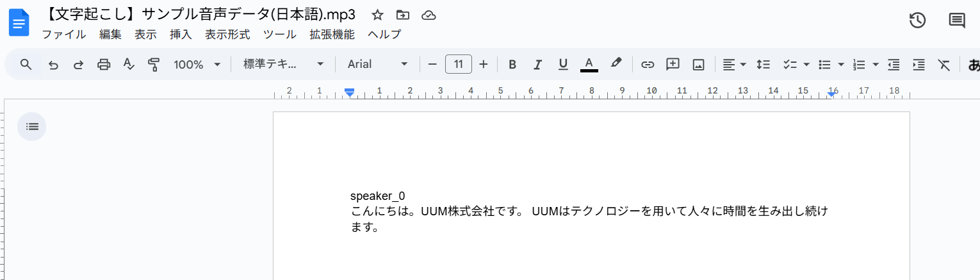Open the Google Docs home icon
Viewport: 980px width, 280px height.
19,23
